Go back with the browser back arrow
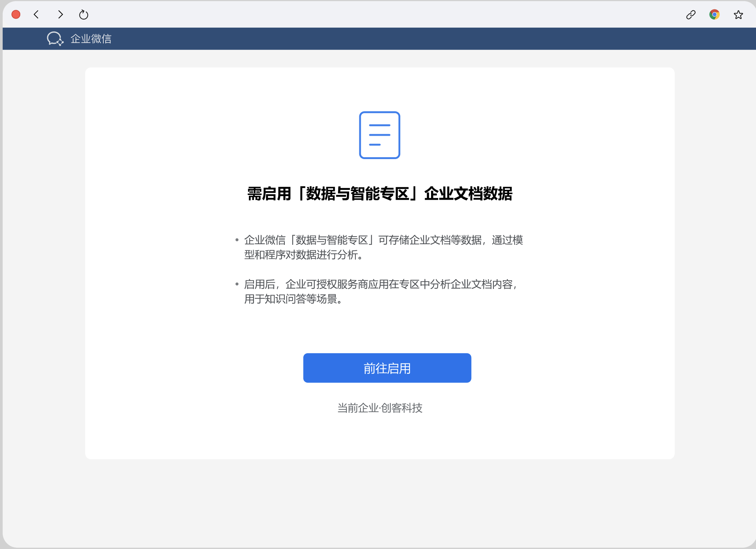 (36, 15)
